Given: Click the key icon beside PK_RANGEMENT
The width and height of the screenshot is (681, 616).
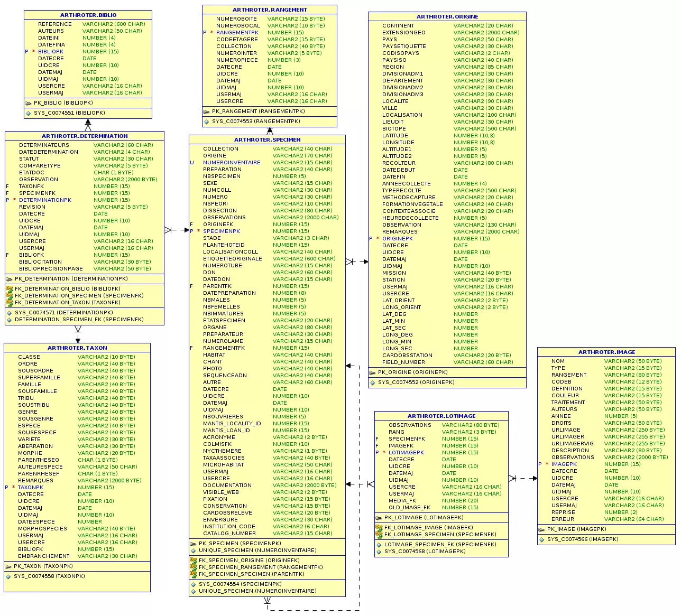Looking at the screenshot, I should 207,112.
